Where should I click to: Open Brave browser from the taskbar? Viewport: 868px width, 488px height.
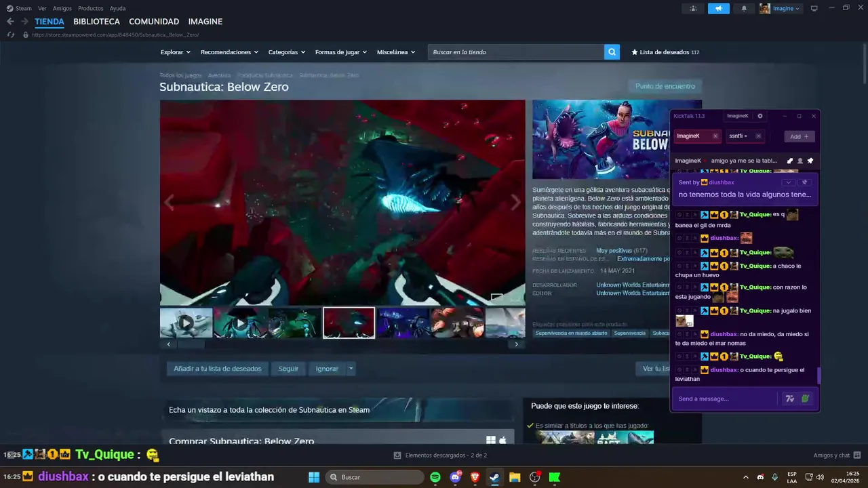[x=475, y=477]
